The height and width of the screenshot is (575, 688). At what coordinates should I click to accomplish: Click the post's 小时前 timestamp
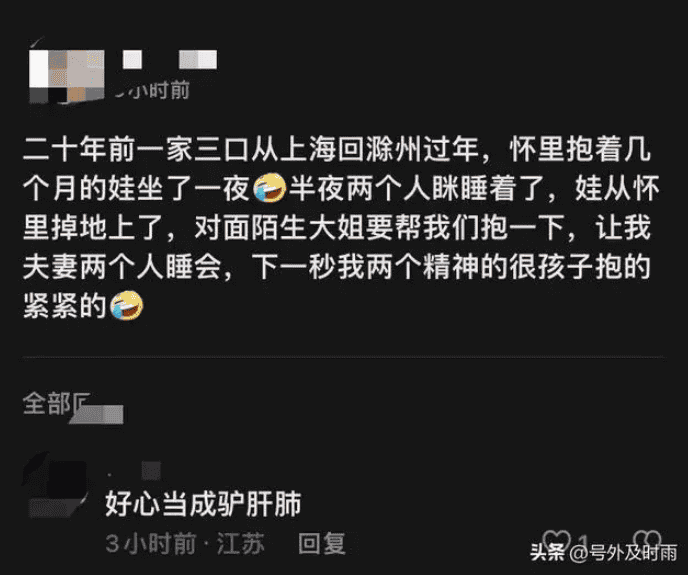[x=152, y=90]
